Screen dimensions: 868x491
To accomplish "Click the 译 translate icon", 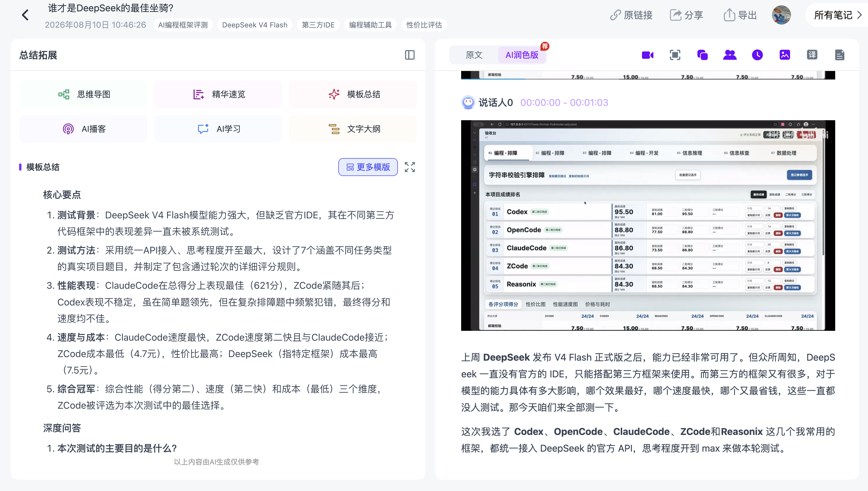I will (812, 55).
